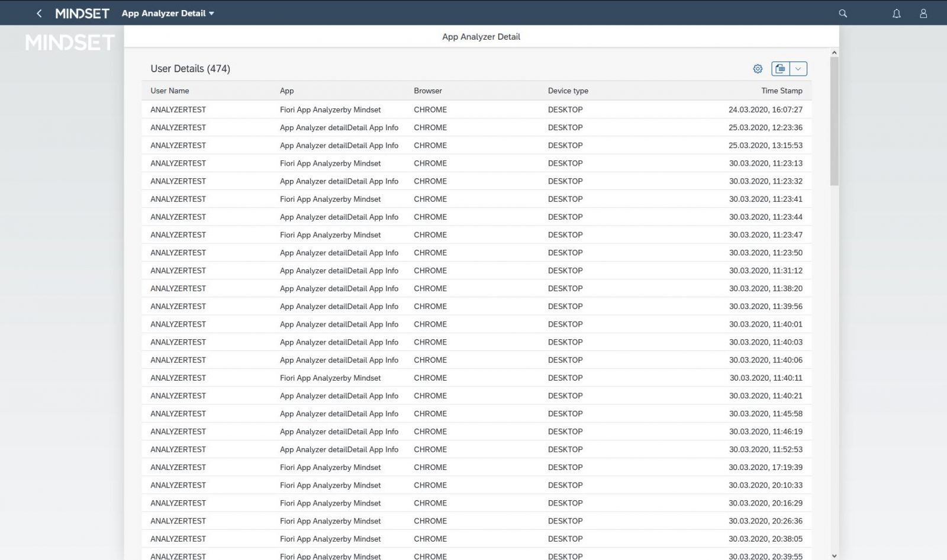
Task: Select timestamp 30.03.2020, 11:38:20
Action: (x=766, y=288)
